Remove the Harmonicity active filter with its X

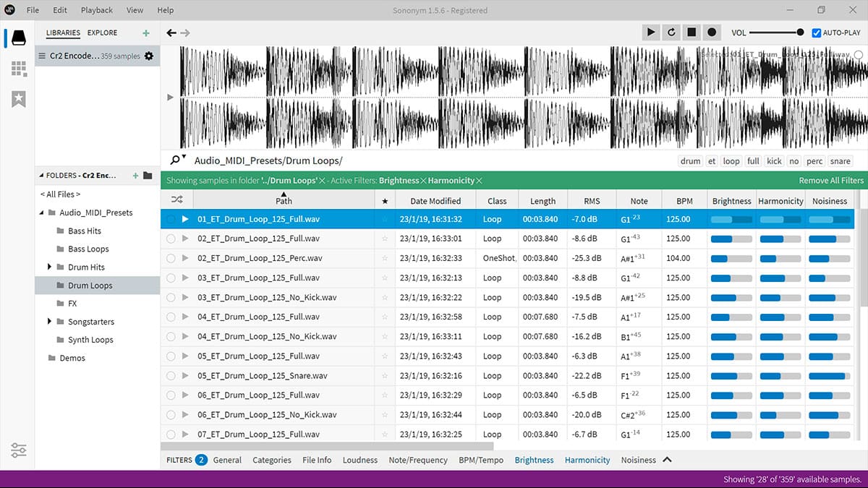[479, 181]
